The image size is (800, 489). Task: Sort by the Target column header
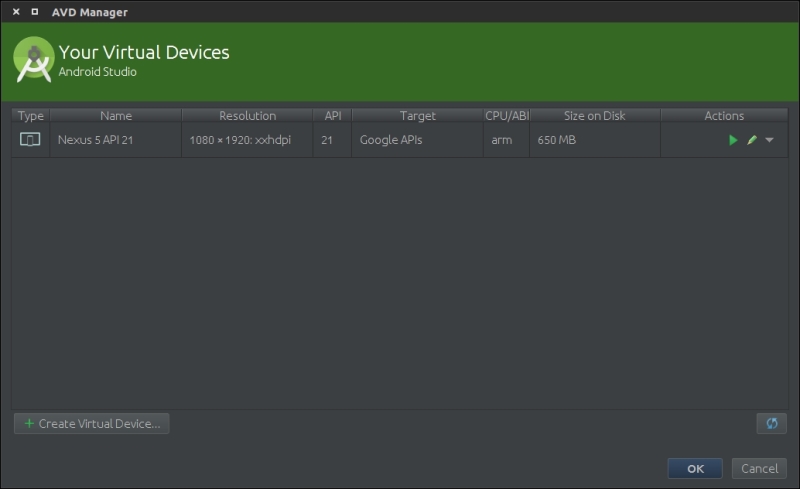coord(417,116)
